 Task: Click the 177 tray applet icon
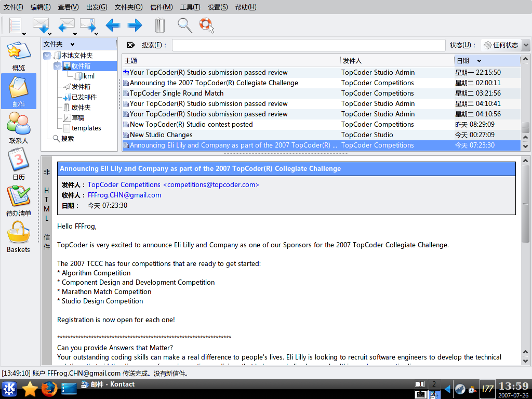click(487, 389)
